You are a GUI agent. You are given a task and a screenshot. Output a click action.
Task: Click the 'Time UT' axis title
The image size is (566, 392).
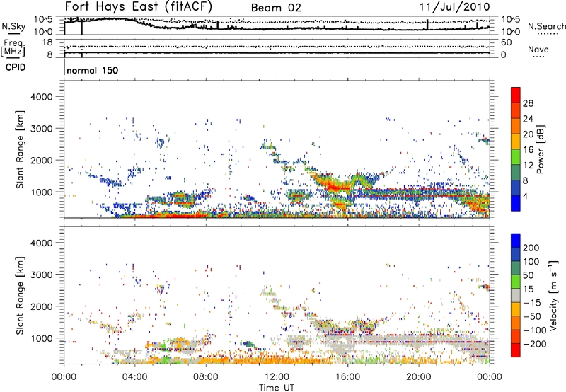point(277,388)
